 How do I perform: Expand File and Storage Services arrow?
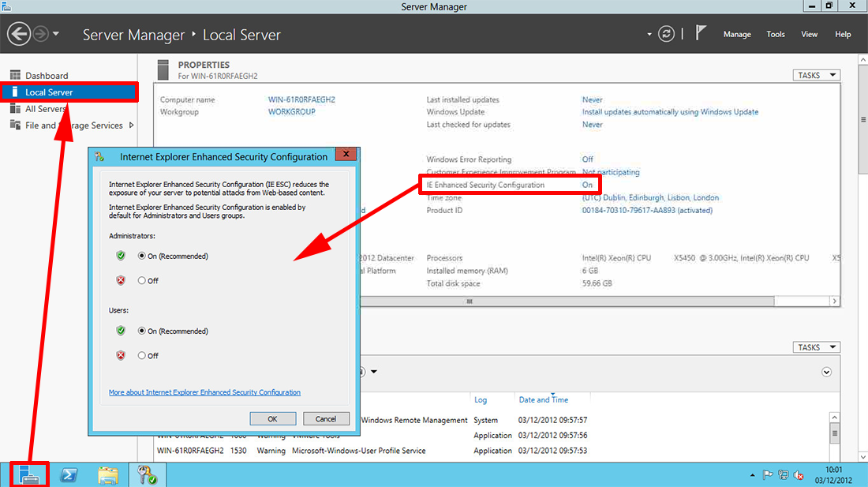[x=131, y=125]
